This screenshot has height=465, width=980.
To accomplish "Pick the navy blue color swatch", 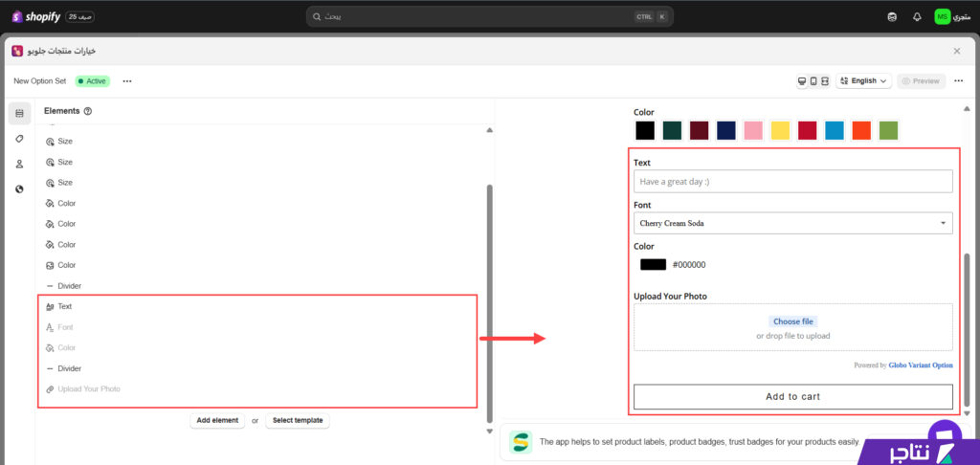I will point(726,131).
